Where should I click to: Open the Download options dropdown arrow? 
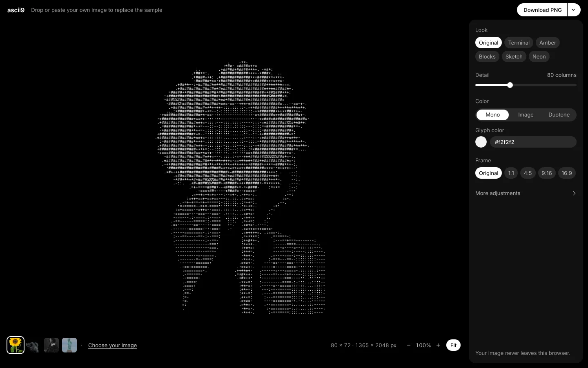(574, 10)
